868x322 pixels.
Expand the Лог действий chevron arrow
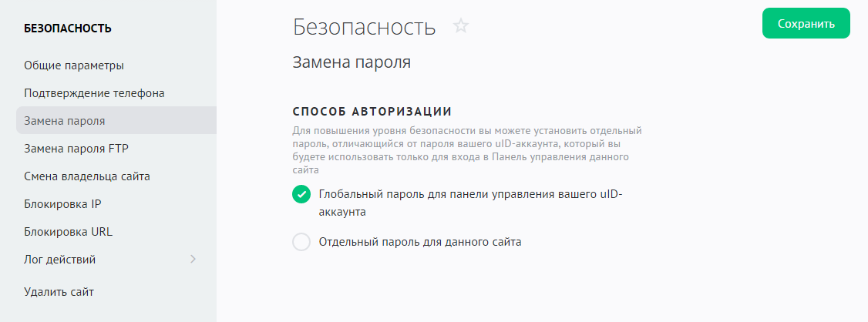pos(193,260)
